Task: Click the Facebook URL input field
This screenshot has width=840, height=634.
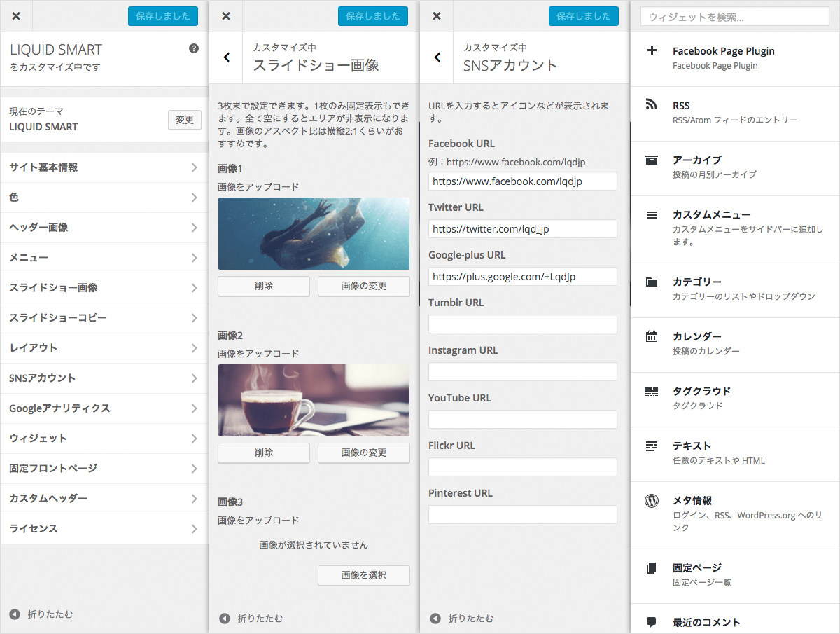Action: tap(523, 181)
